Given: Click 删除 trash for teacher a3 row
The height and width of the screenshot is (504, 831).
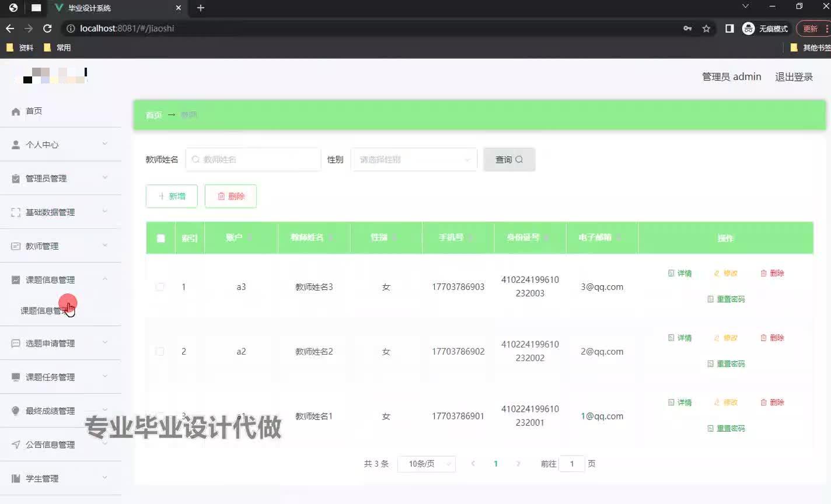Looking at the screenshot, I should [x=772, y=273].
